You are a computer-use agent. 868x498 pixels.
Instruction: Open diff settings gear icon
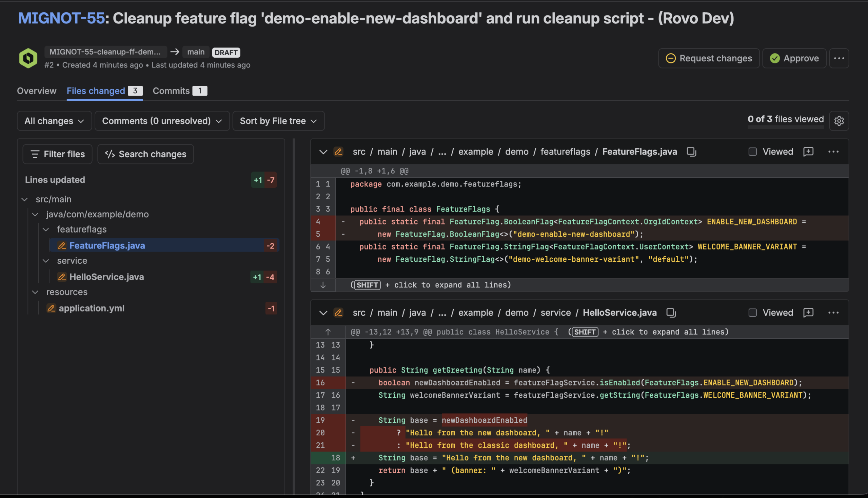(839, 121)
